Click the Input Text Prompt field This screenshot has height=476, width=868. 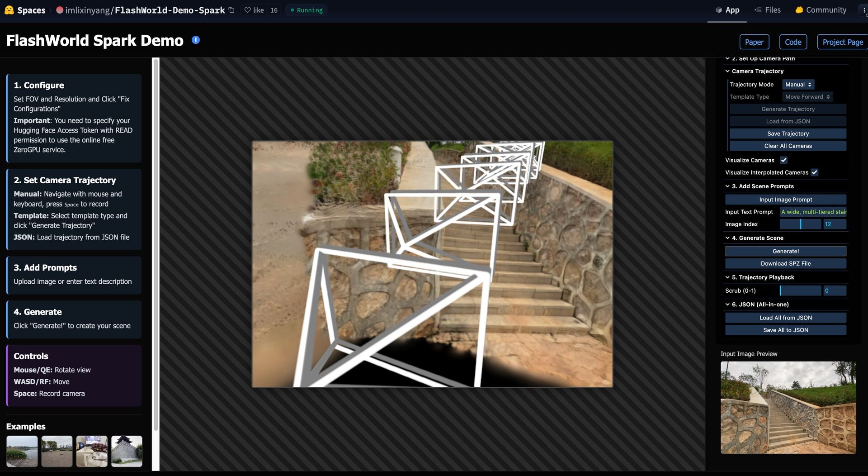(x=813, y=212)
